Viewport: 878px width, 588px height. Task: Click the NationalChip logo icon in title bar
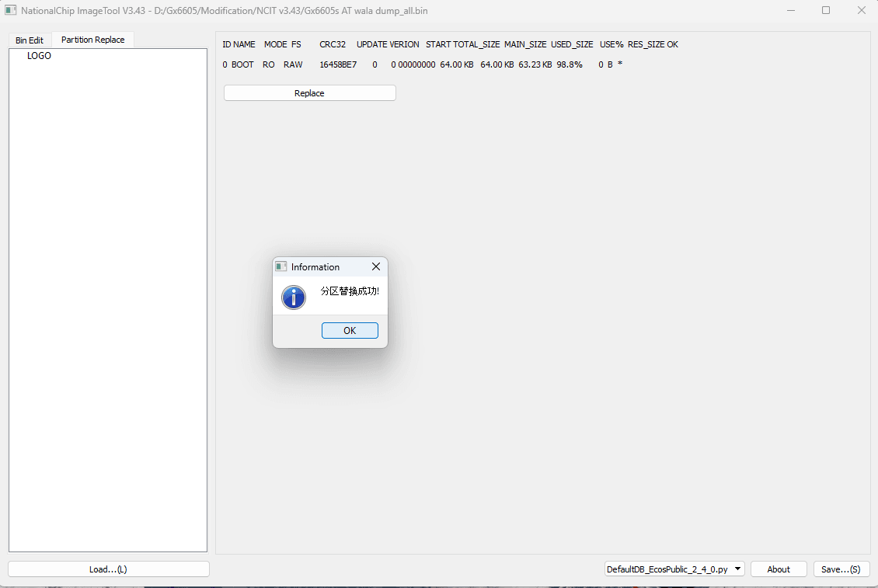[11, 10]
